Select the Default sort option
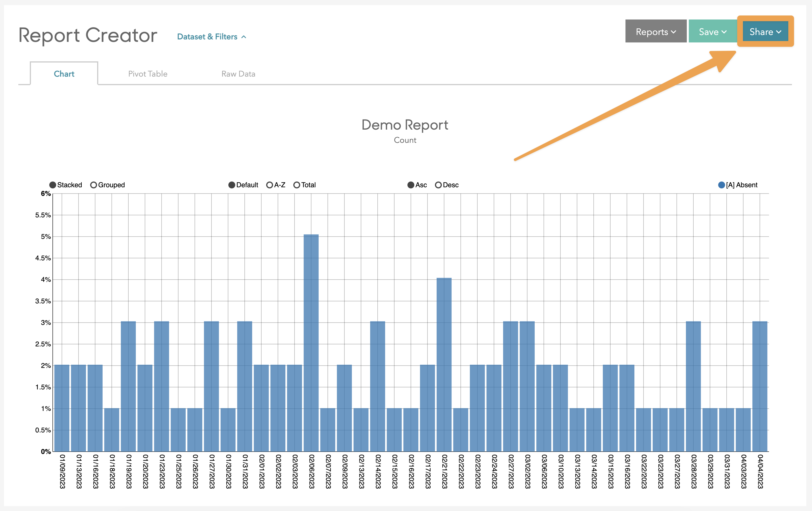This screenshot has width=812, height=511. [232, 185]
